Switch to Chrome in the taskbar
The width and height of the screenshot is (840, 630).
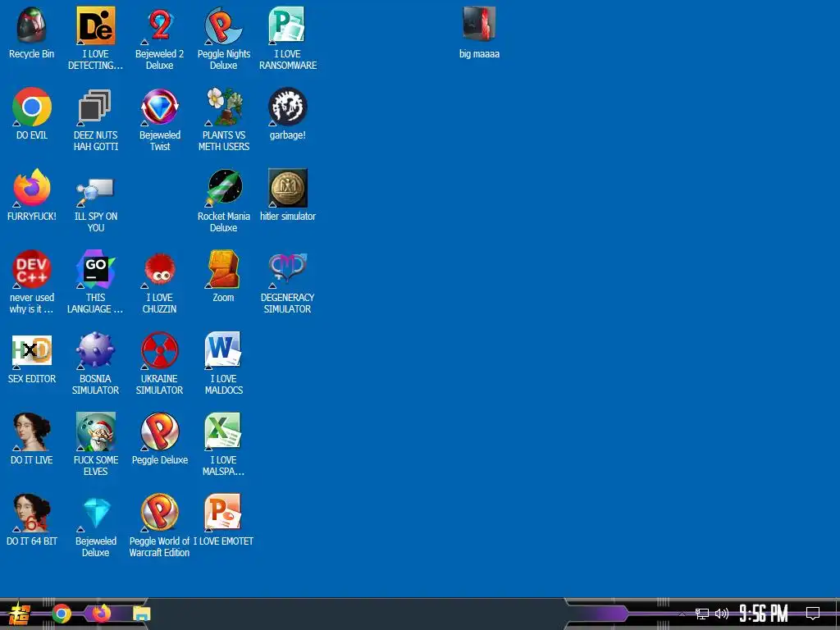61,614
